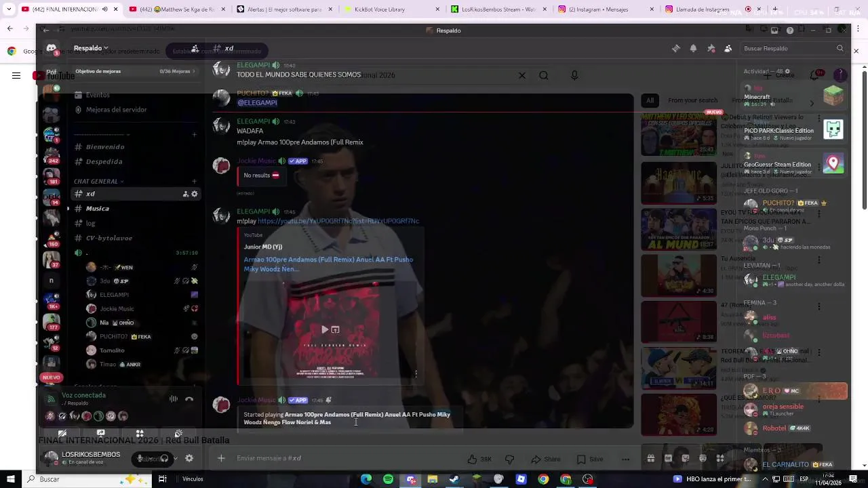
Task: Open Discord soundboard button
Action: (x=178, y=433)
